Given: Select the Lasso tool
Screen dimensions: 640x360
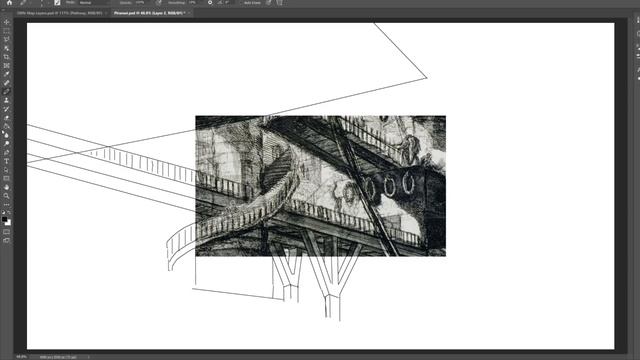Looking at the screenshot, I should coord(6,40).
